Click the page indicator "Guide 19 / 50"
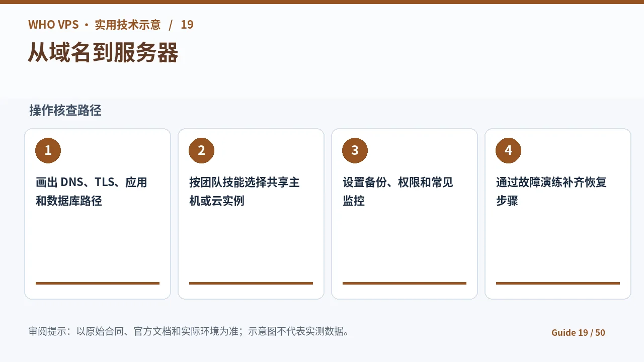 [578, 332]
